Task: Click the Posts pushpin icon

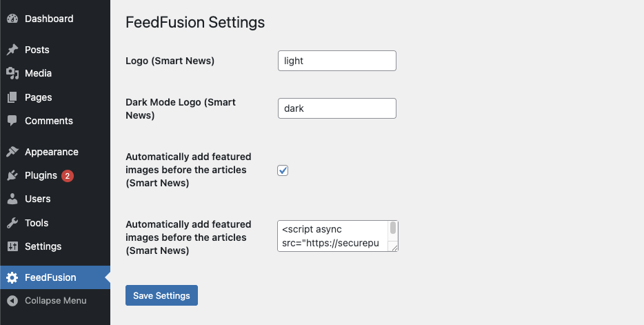Action: pos(12,50)
